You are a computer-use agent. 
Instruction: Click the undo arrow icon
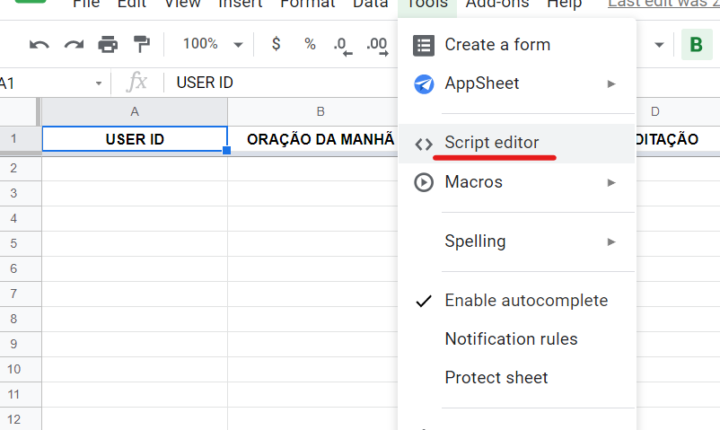(x=39, y=44)
